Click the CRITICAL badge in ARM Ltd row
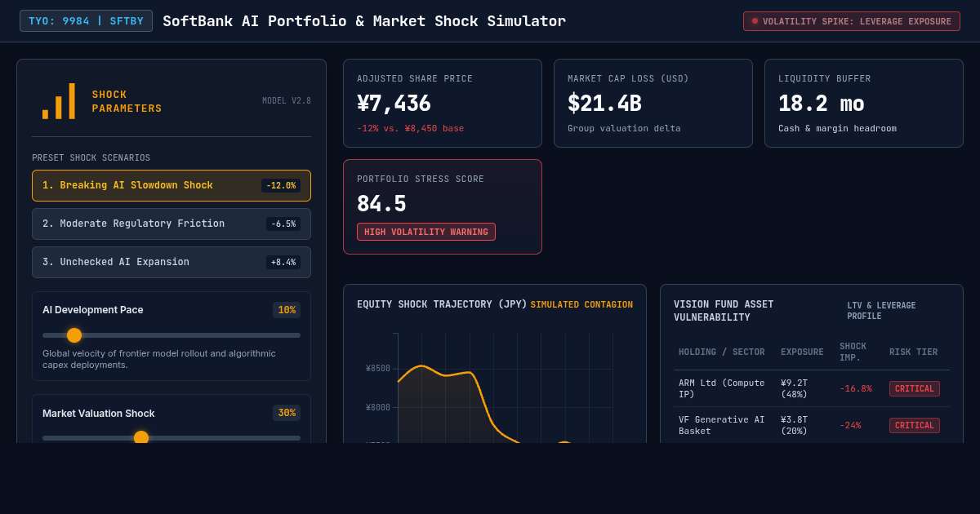 [915, 389]
